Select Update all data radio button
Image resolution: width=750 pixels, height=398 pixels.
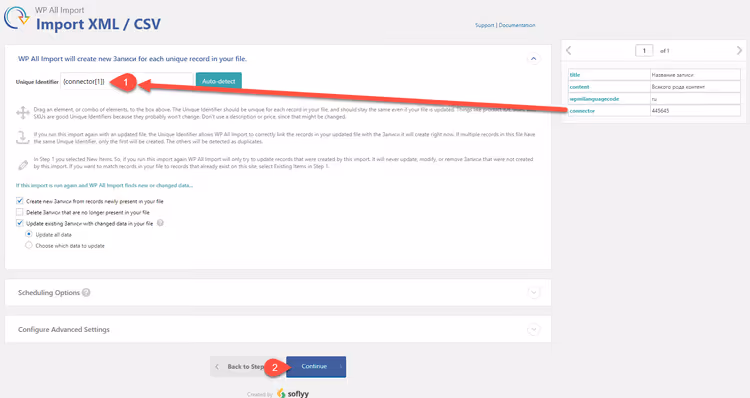(x=29, y=234)
